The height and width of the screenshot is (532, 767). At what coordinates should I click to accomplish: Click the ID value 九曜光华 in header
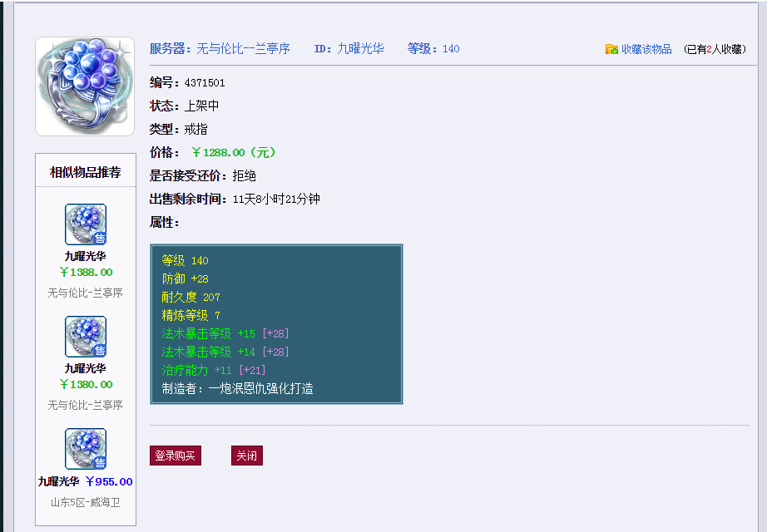click(360, 48)
